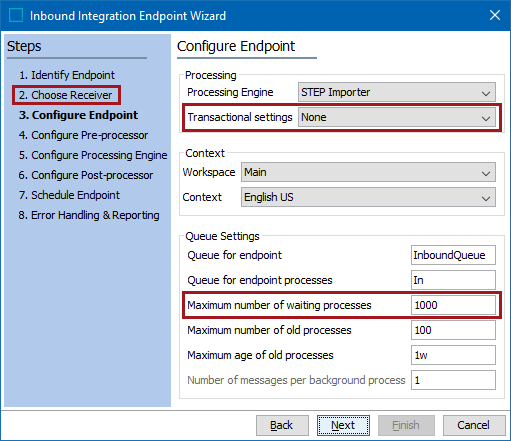Image resolution: width=511 pixels, height=441 pixels.
Task: Edit the Maximum age of old processes field
Action: point(453,355)
